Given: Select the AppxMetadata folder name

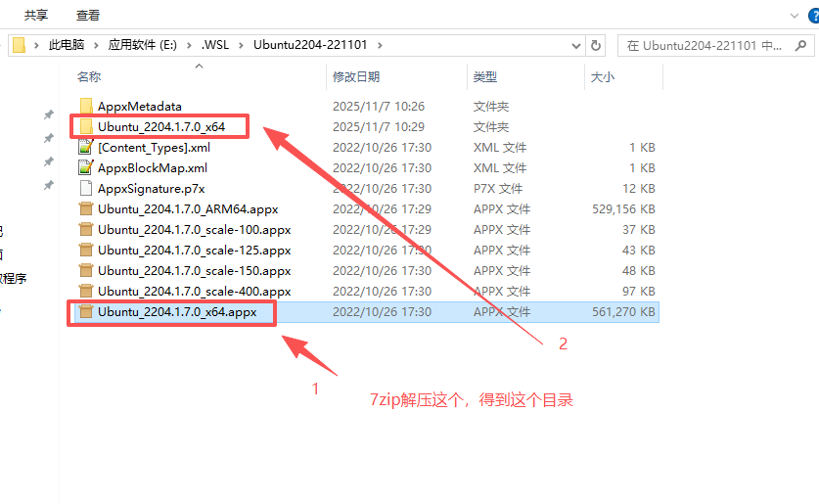Looking at the screenshot, I should (140, 107).
